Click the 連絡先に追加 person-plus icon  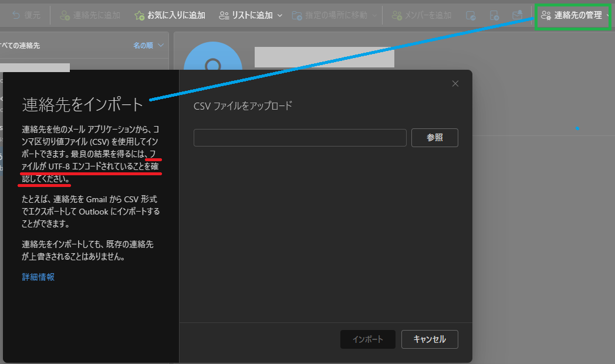pos(65,15)
